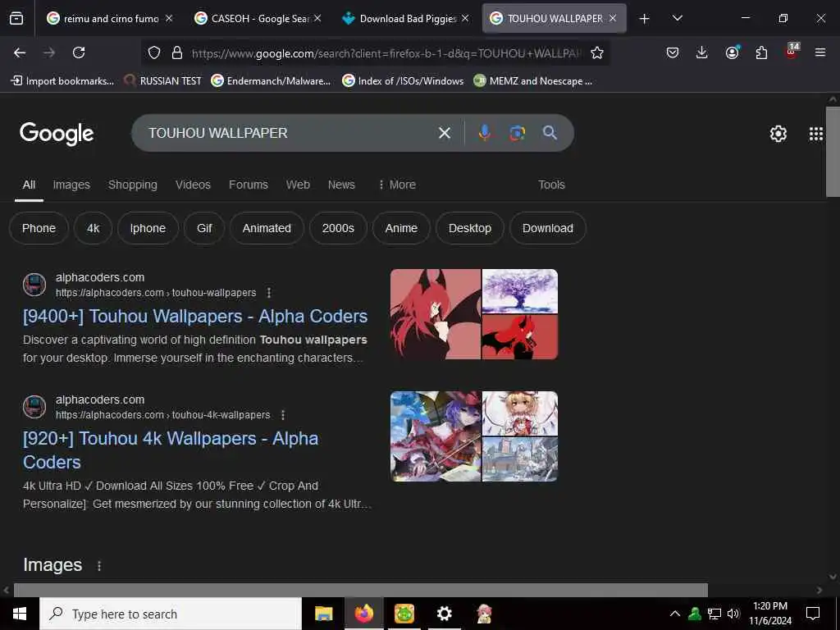
Task: Open the notifications action center
Action: point(813,614)
